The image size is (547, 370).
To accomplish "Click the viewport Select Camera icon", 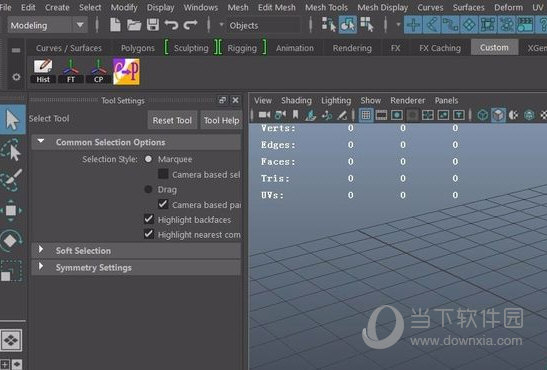I will click(264, 115).
